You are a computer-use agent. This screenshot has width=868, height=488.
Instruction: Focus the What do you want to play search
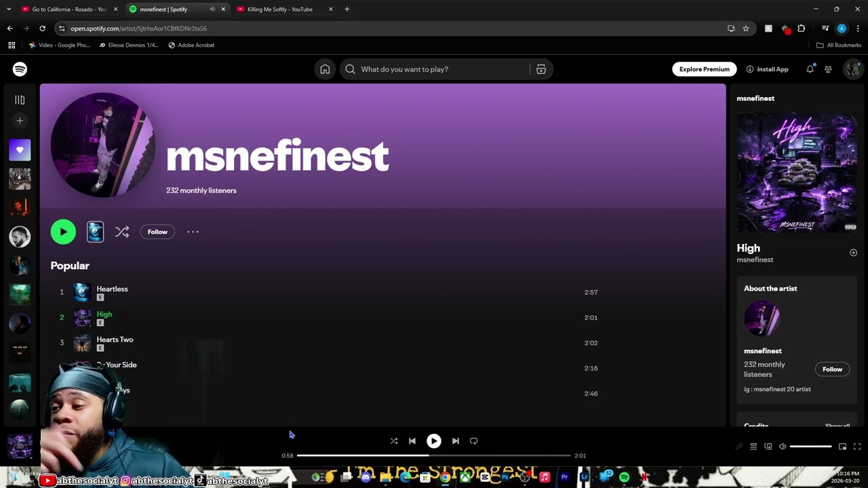click(x=434, y=69)
